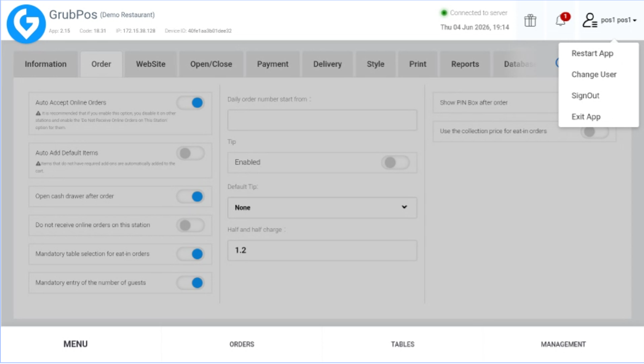Open the gift box icon
The image size is (644, 364).
point(530,20)
